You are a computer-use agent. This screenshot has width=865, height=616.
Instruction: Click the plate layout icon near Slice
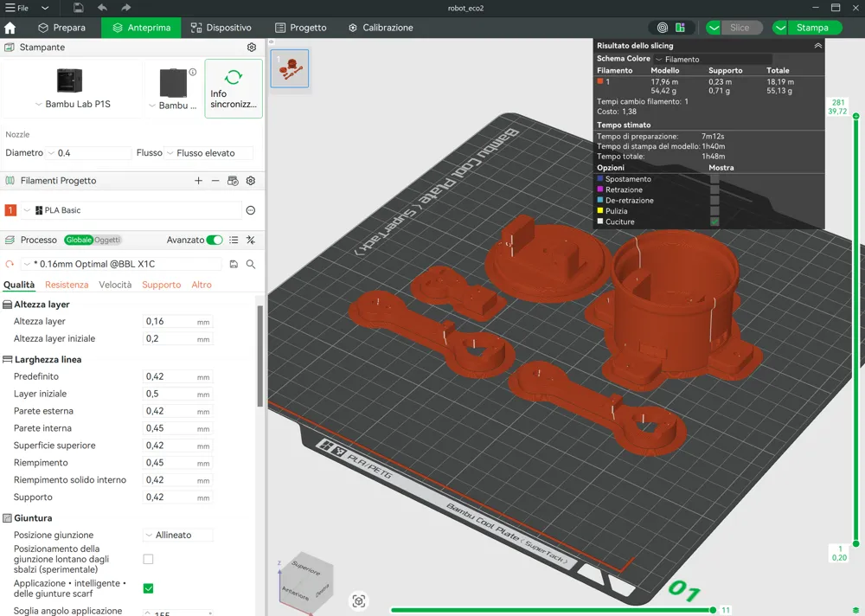point(680,28)
